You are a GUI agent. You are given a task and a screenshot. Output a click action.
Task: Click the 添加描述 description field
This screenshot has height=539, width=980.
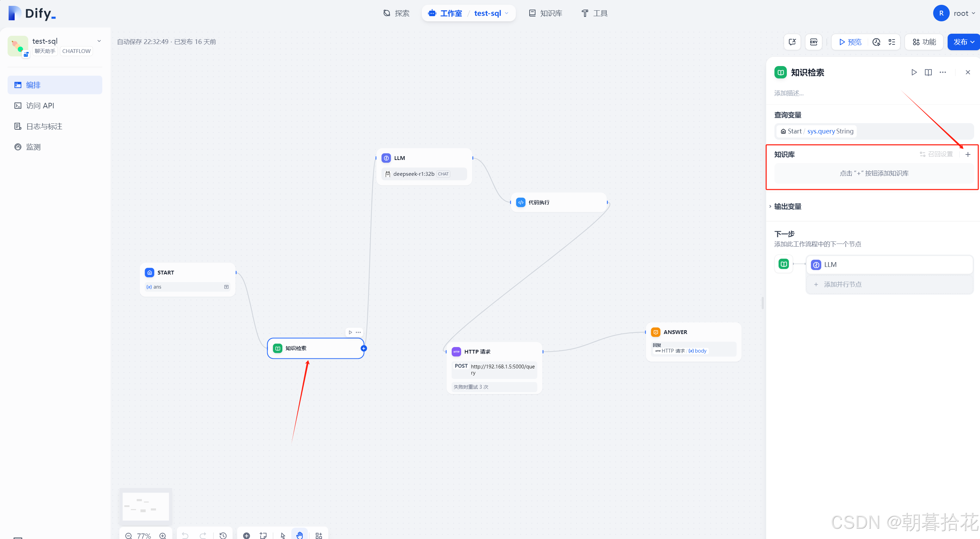point(789,93)
